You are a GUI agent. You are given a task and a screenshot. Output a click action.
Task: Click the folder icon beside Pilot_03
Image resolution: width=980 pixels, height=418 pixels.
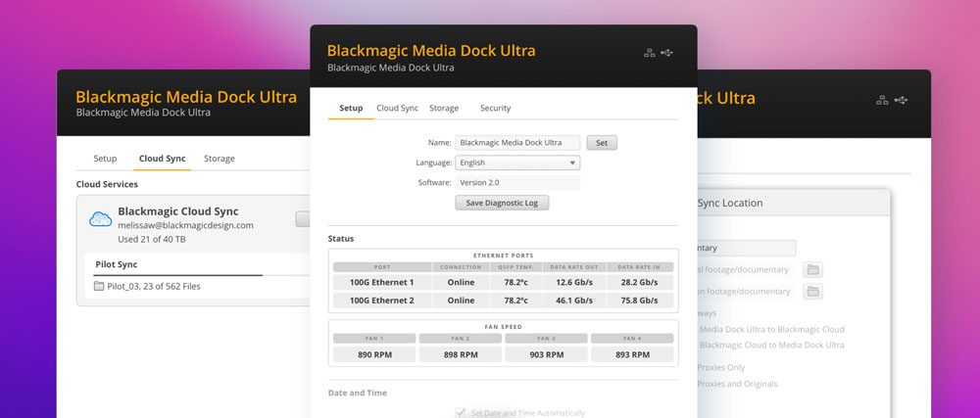point(99,287)
